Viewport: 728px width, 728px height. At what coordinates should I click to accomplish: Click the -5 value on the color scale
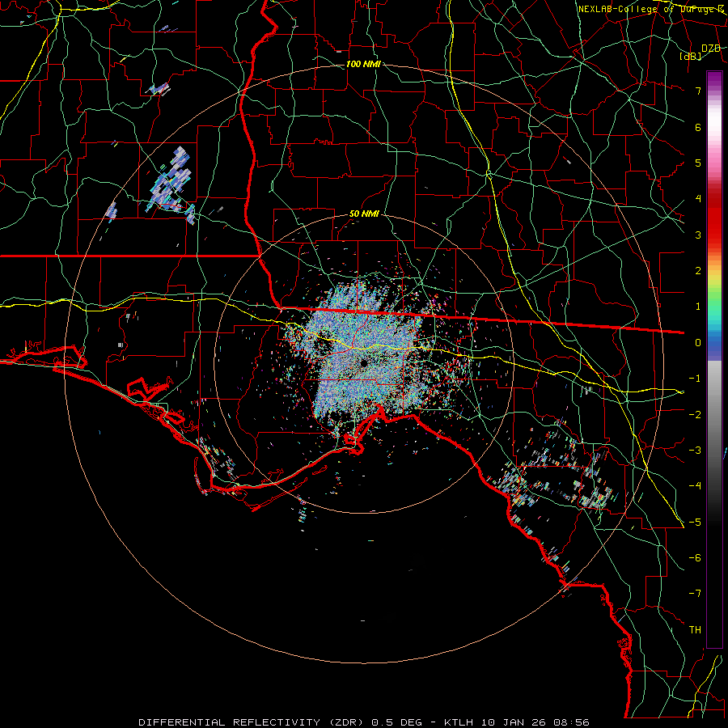pyautogui.click(x=695, y=523)
